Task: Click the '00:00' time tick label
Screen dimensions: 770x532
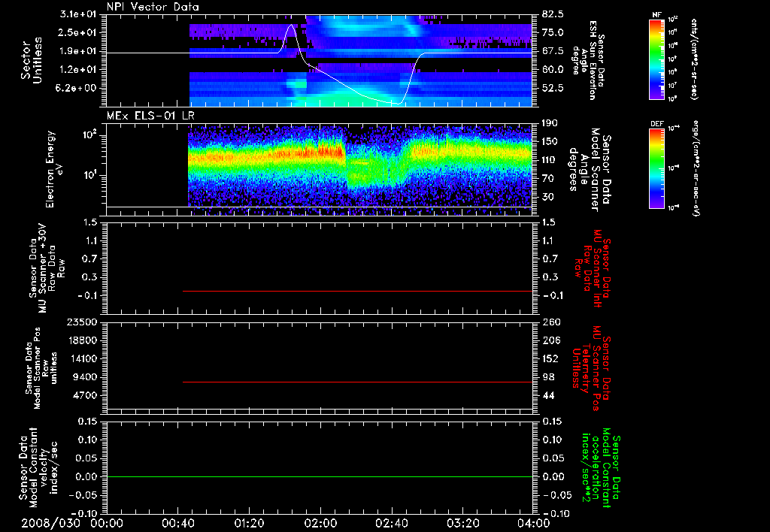Action: 107,523
